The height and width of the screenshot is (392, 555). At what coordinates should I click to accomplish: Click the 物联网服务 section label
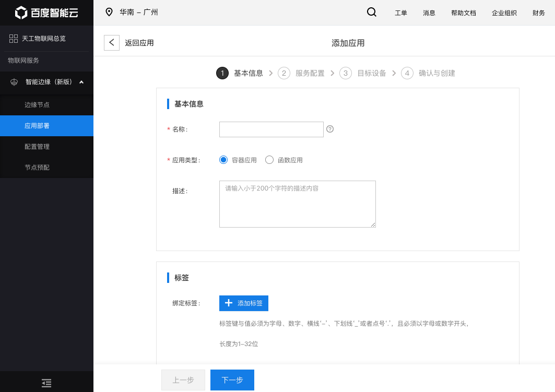tap(23, 61)
